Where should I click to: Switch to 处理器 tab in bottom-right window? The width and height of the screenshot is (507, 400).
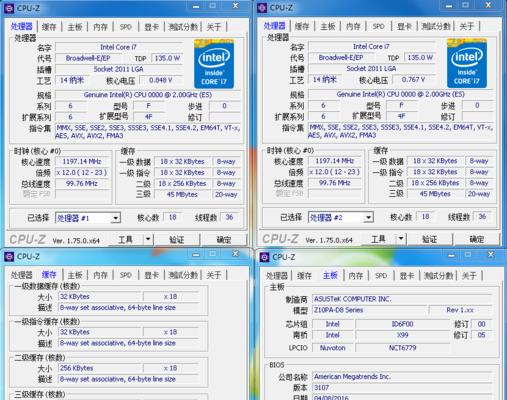[x=277, y=276]
